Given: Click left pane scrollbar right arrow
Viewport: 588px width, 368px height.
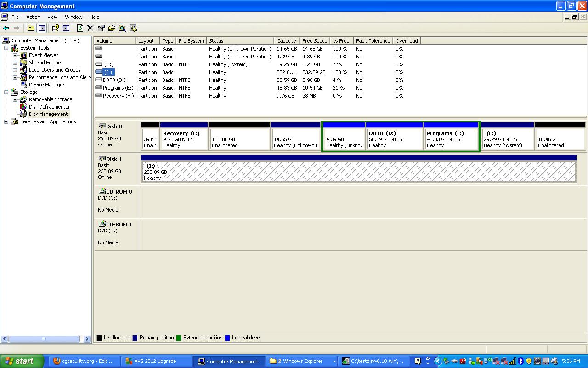Looking at the screenshot, I should click(87, 339).
